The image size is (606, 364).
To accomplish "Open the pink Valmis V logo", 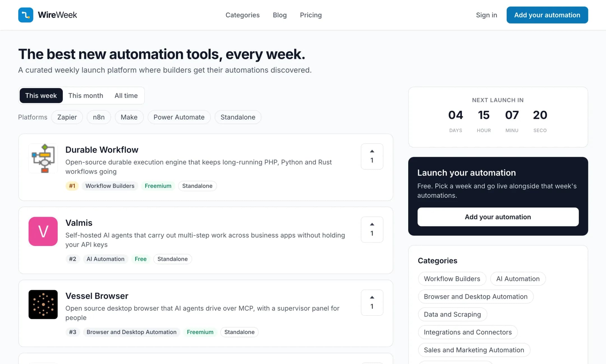I will click(x=43, y=231).
